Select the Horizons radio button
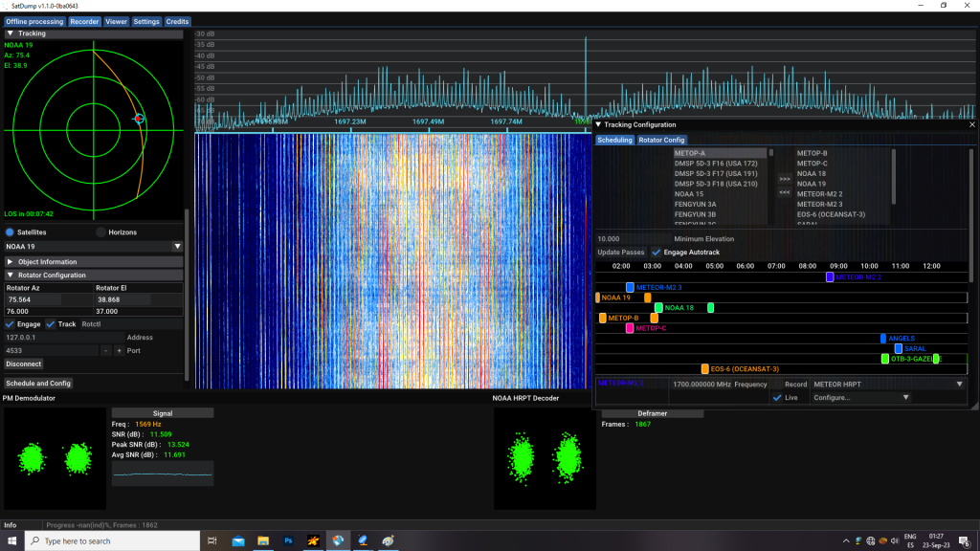Viewport: 980px width, 551px height. coord(100,232)
